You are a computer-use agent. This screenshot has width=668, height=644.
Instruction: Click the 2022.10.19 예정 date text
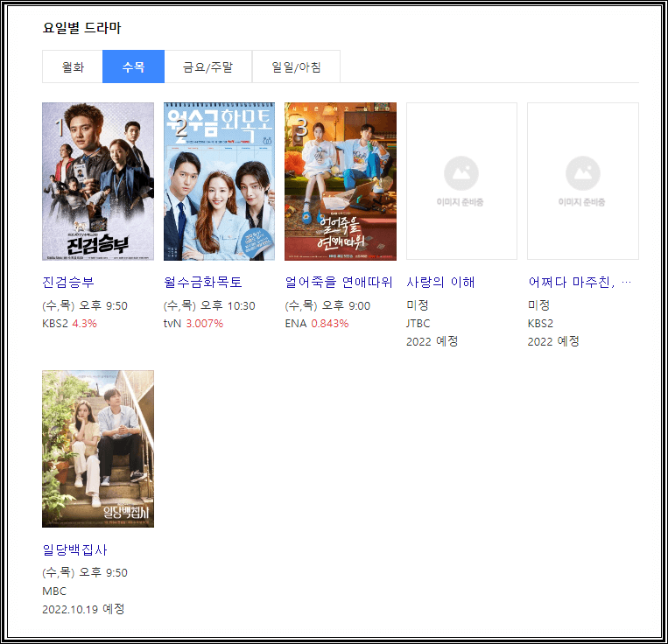83,609
